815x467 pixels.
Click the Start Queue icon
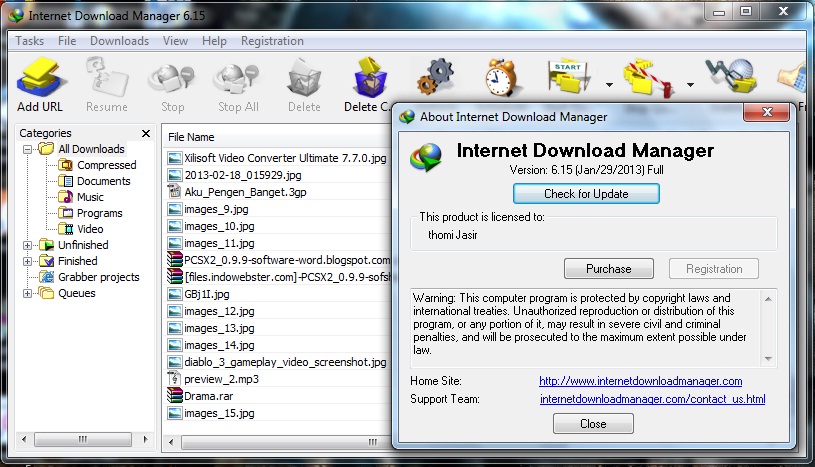569,78
